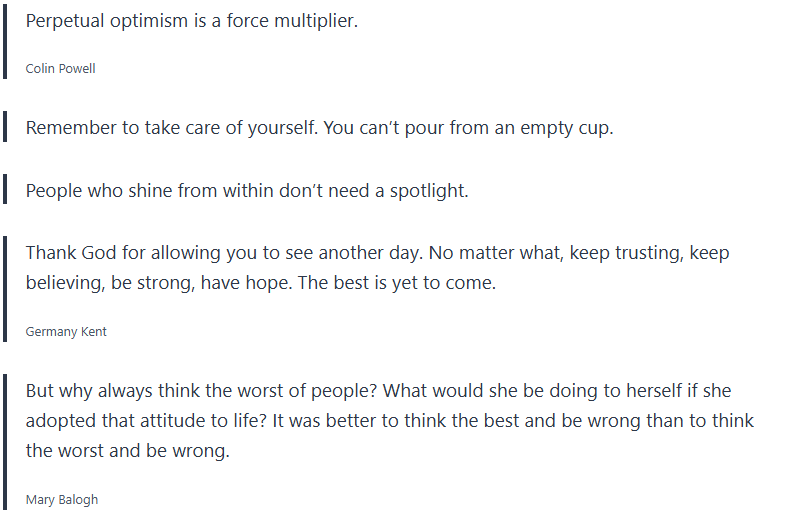Click the word "multiplier" in Powell's quote
The width and height of the screenshot is (808, 514).
312,20
